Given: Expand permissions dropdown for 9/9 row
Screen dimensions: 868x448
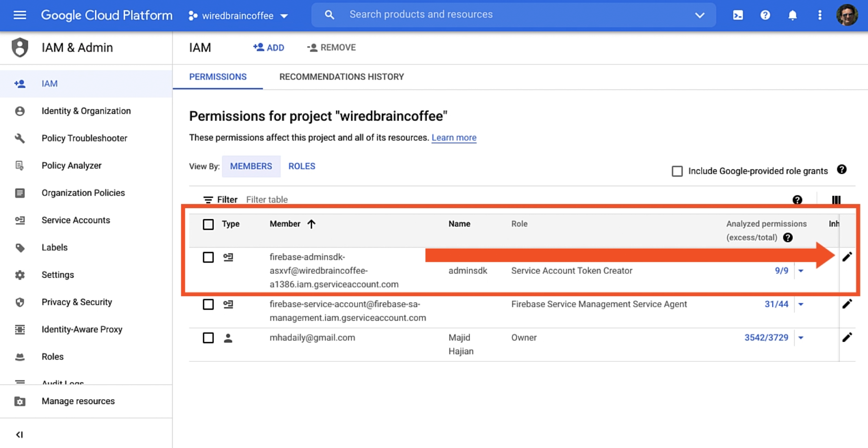Looking at the screenshot, I should click(x=801, y=271).
